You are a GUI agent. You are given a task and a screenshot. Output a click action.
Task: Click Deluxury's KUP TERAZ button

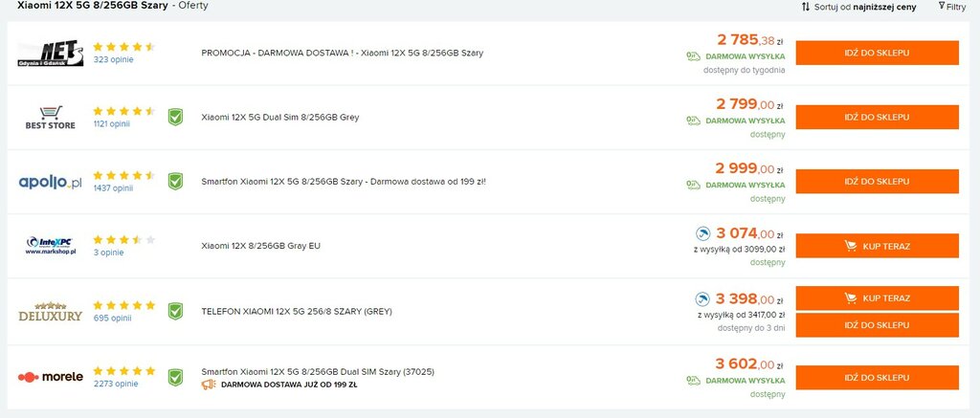877,298
